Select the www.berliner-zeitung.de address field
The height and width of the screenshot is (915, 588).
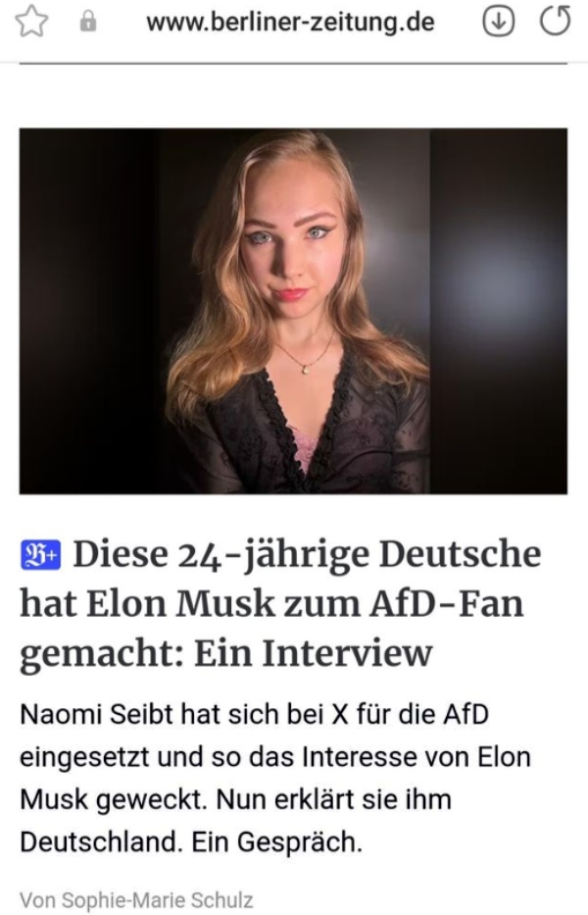pos(290,23)
